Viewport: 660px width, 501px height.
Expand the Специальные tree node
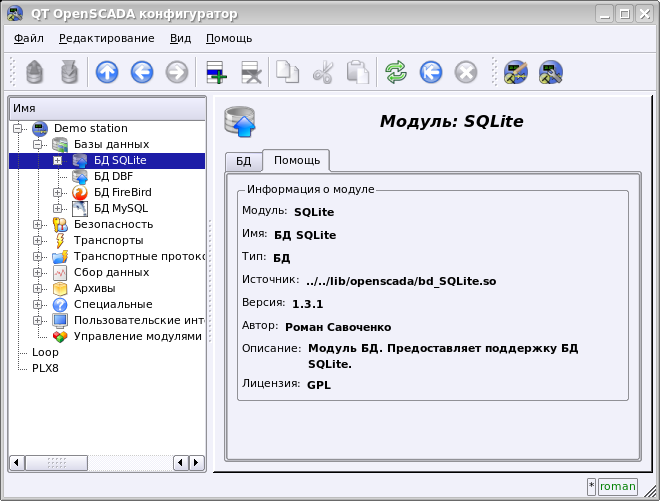click(37, 304)
